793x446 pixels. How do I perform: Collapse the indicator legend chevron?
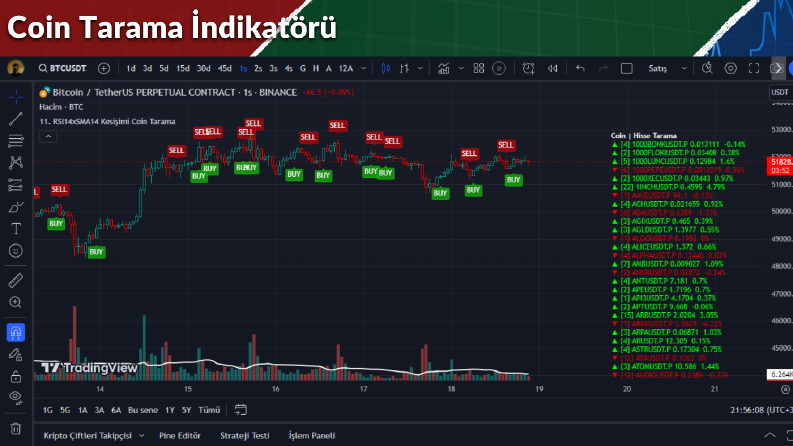48,137
